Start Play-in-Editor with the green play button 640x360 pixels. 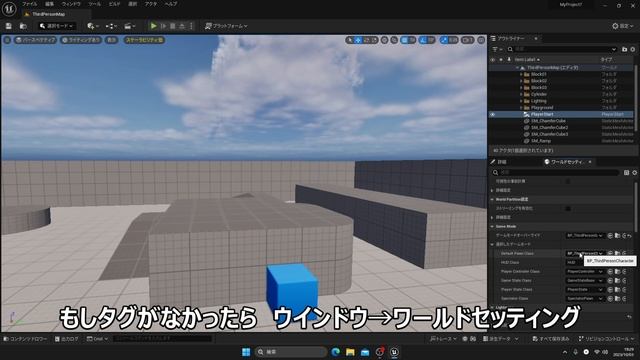[153, 26]
